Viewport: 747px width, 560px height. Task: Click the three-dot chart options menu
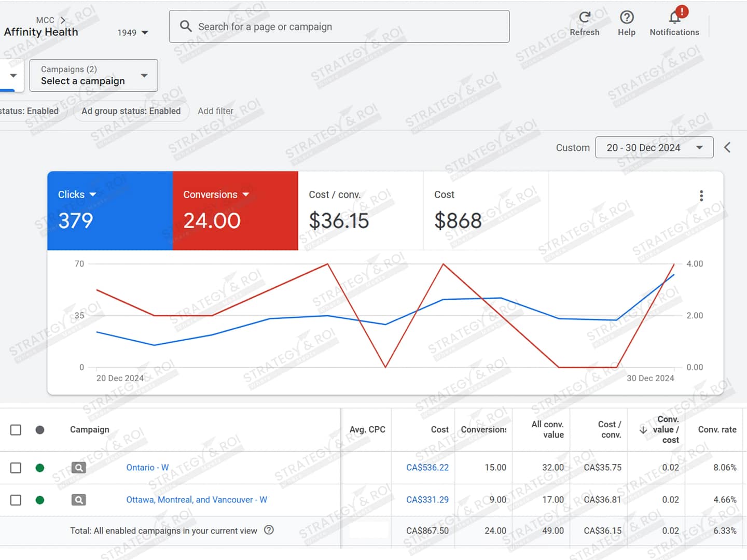point(701,196)
